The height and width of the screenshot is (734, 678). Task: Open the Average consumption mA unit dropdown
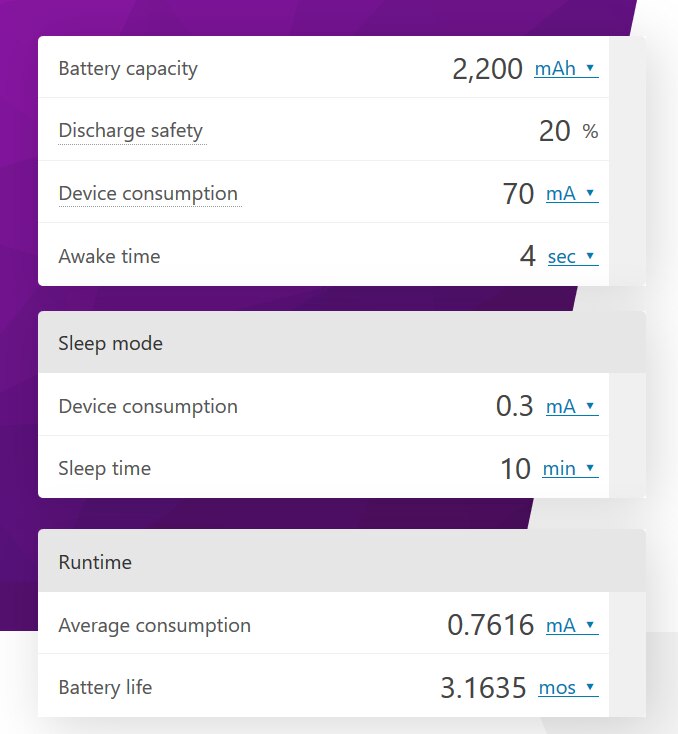(x=571, y=626)
